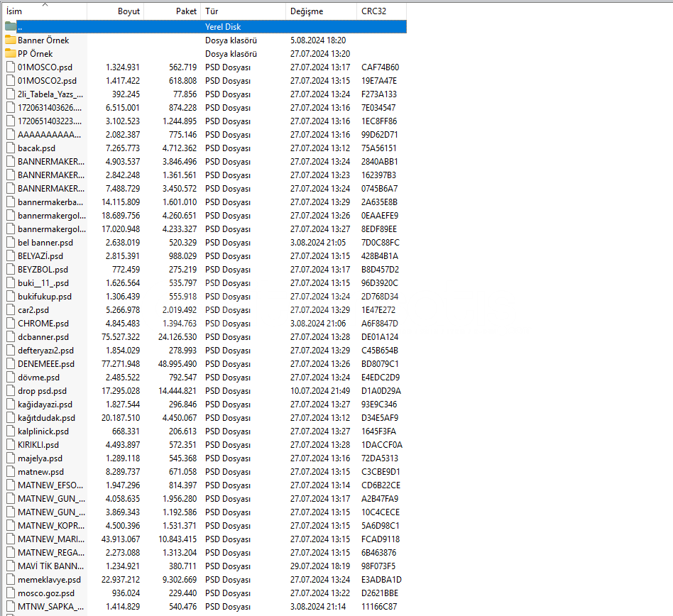Screen dimensions: 673x616
Task: Click the file icon of car2.psd
Action: (x=11, y=309)
